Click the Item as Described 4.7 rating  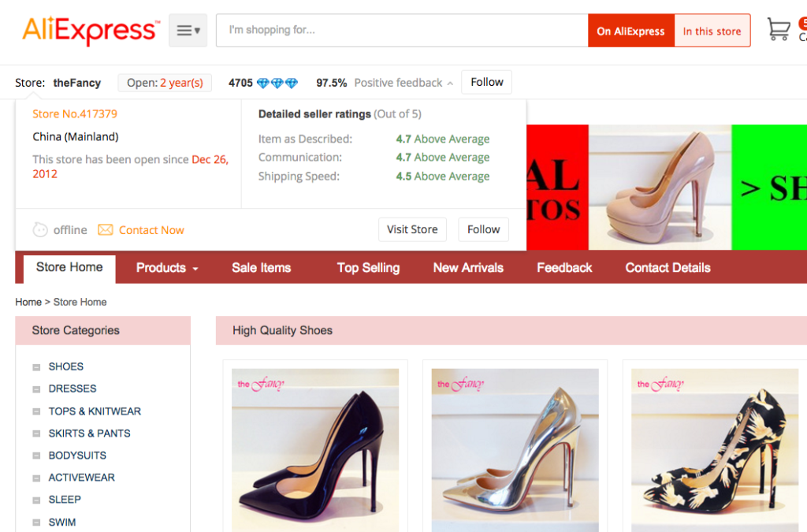[x=443, y=139]
